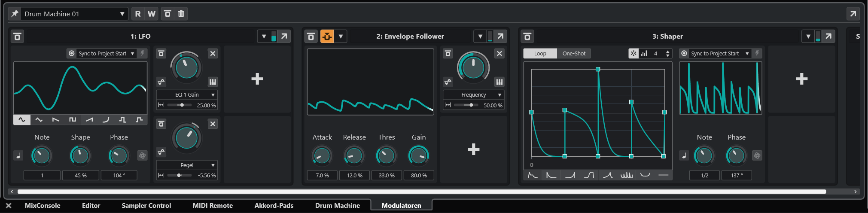This screenshot has height=213, width=868.
Task: Click the round icon left of LFO sync mode
Action: click(x=71, y=53)
